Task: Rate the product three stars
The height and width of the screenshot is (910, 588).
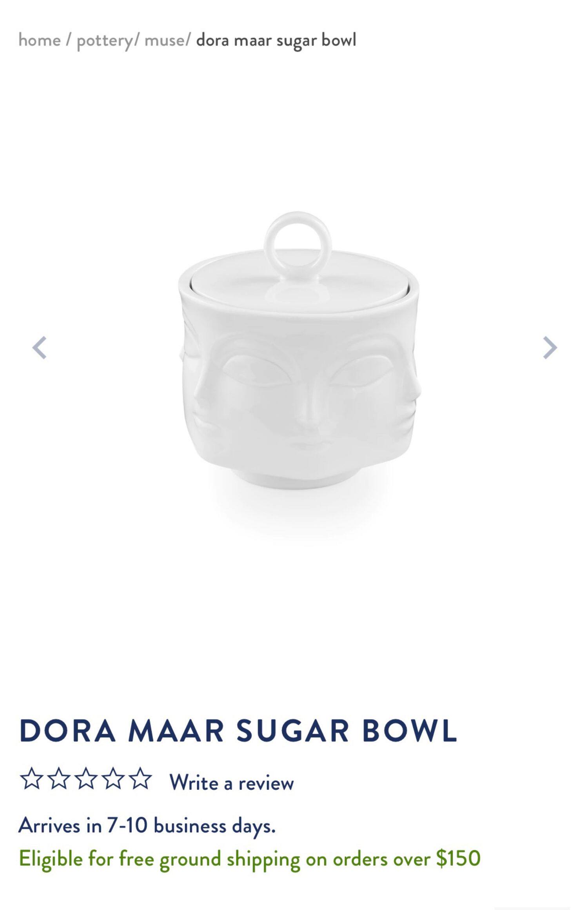Action: [x=86, y=778]
